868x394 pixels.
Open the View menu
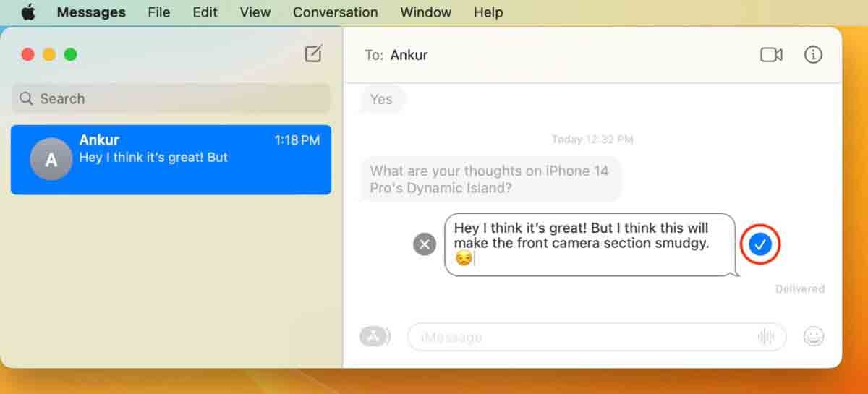[255, 12]
